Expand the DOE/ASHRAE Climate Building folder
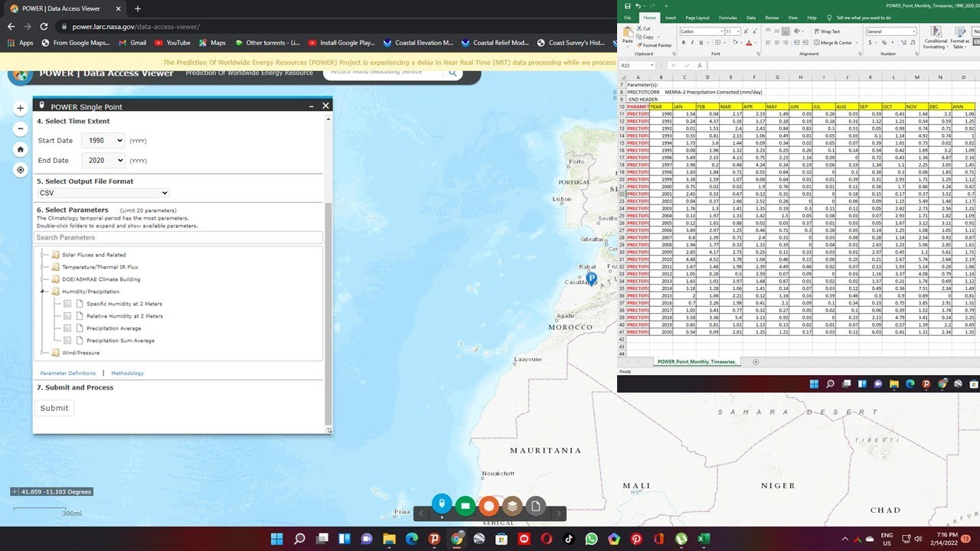Image resolution: width=980 pixels, height=551 pixels. click(x=43, y=279)
